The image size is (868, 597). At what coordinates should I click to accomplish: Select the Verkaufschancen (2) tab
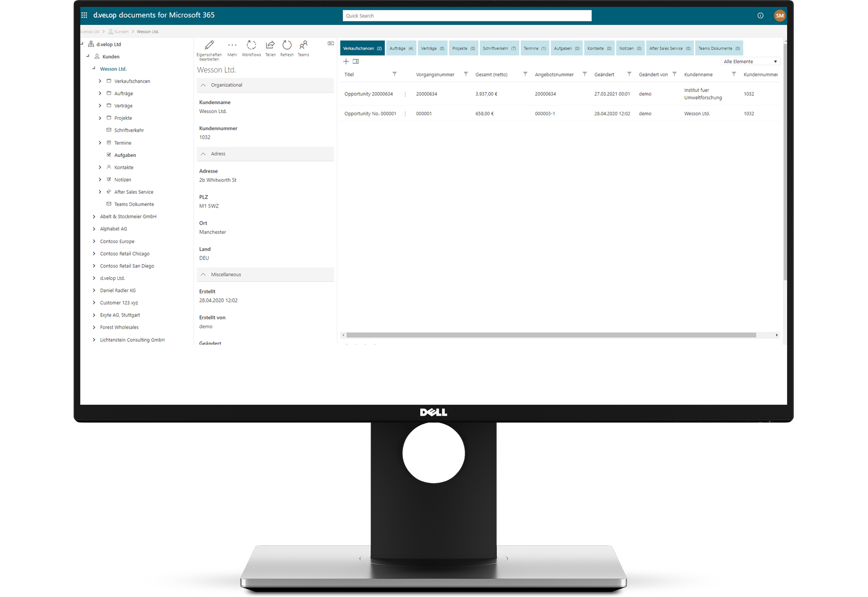tap(362, 48)
